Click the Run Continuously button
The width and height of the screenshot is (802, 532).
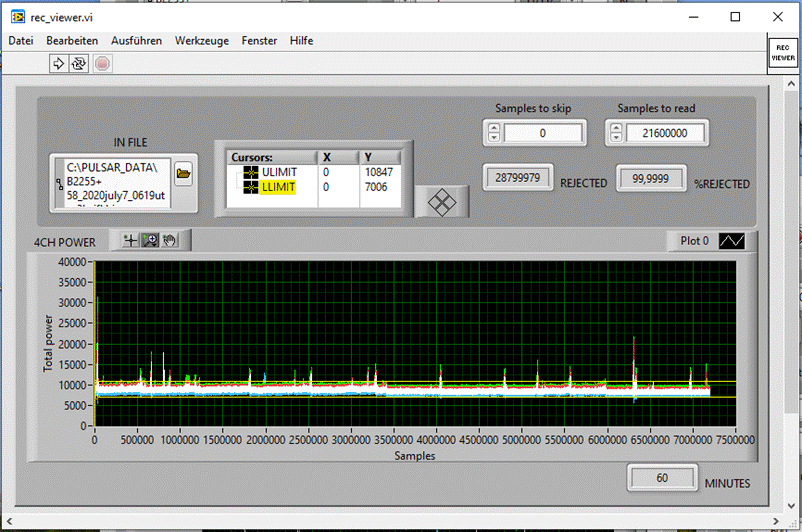tap(79, 63)
